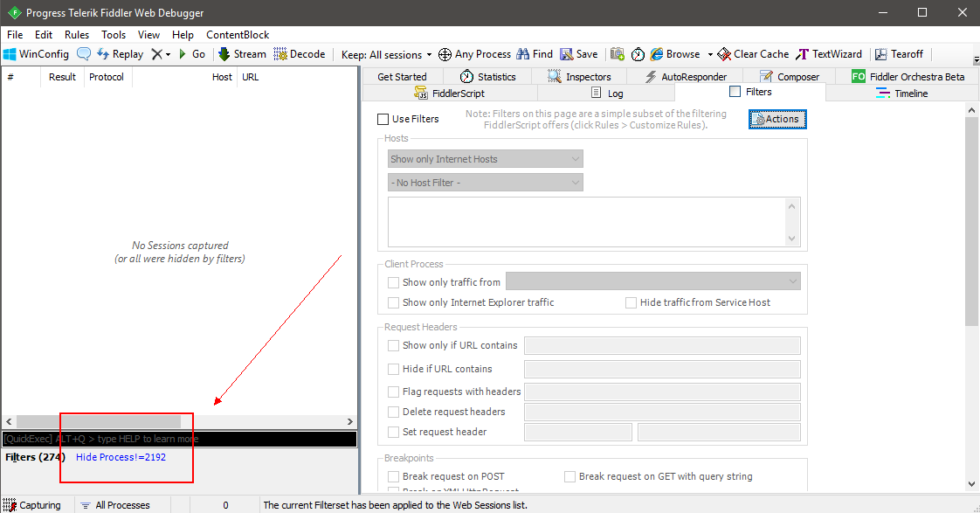Click the hosts list text area
Viewport: 980px width, 513px height.
point(587,223)
